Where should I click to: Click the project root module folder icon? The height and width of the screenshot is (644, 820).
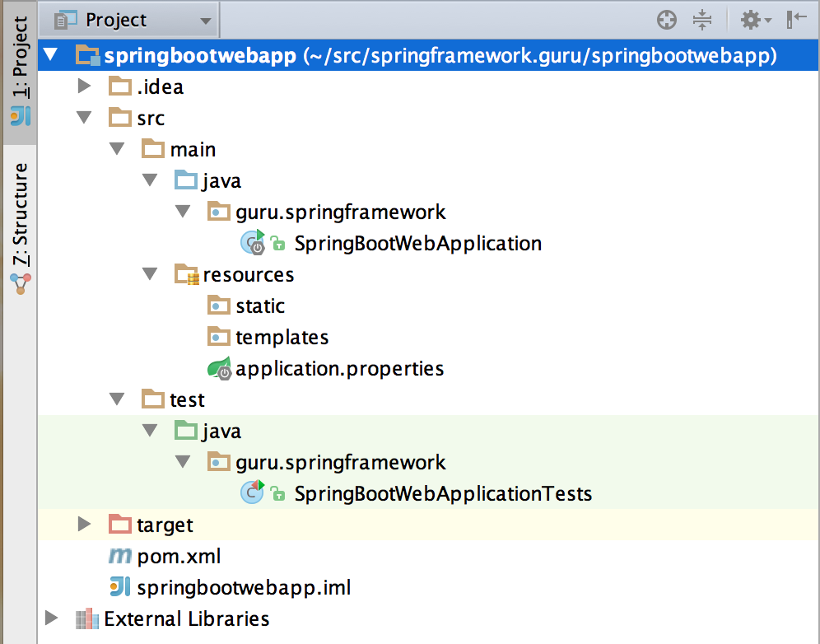point(87,55)
